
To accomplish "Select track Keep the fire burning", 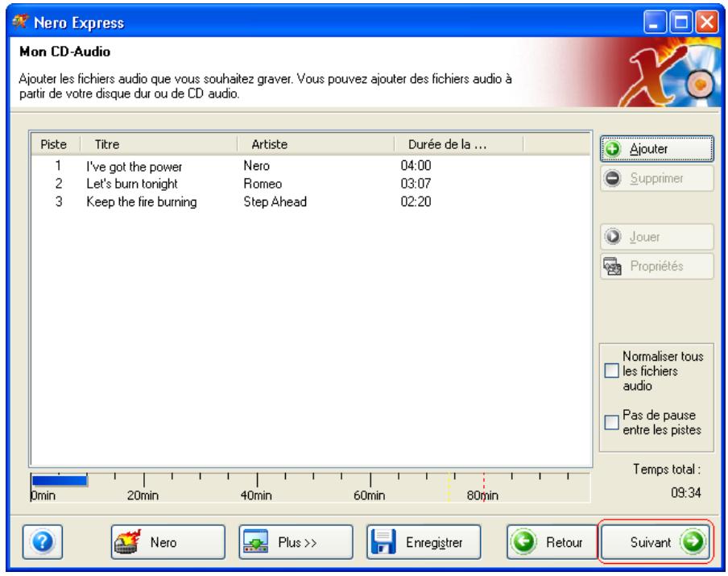I will 142,202.
